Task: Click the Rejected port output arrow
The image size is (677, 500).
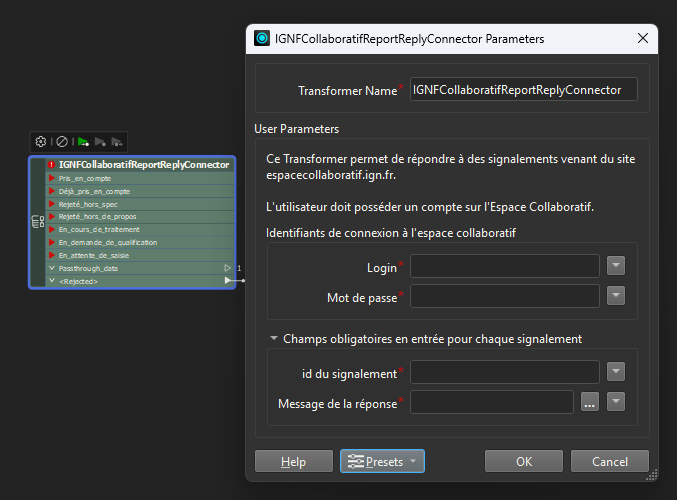Action: (x=228, y=281)
